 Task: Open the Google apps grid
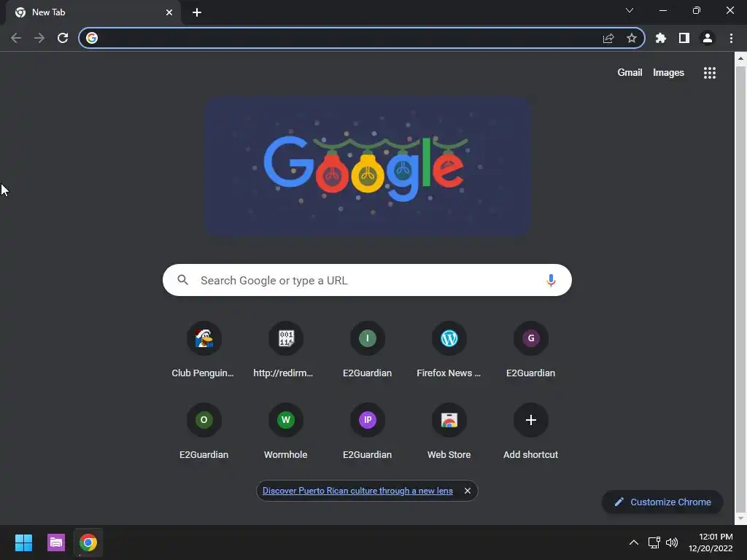(x=710, y=73)
